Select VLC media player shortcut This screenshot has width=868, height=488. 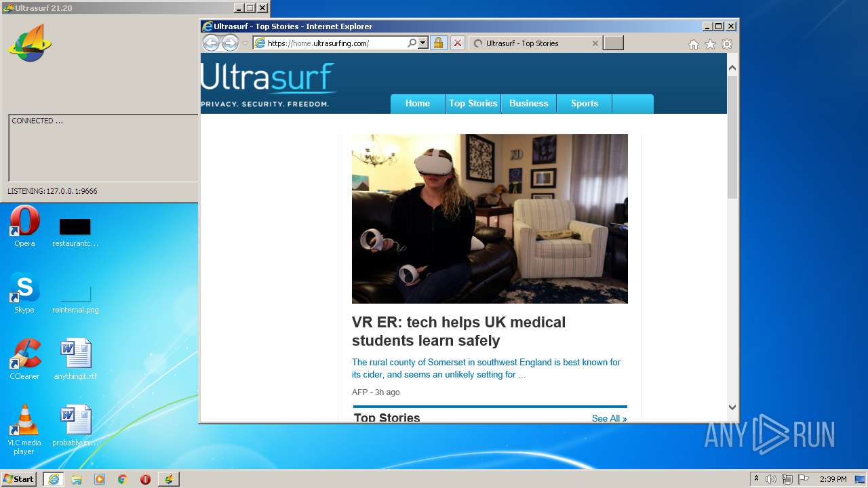pos(24,430)
